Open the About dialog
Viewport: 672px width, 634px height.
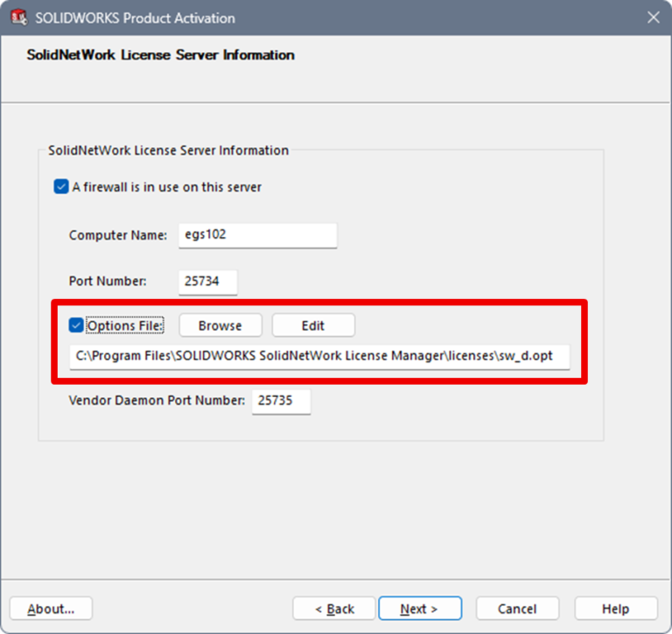tap(51, 609)
